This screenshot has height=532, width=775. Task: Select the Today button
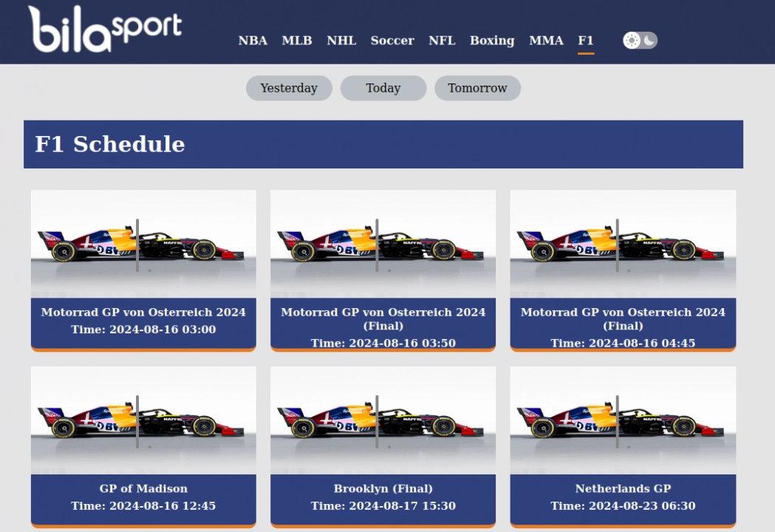click(x=383, y=88)
